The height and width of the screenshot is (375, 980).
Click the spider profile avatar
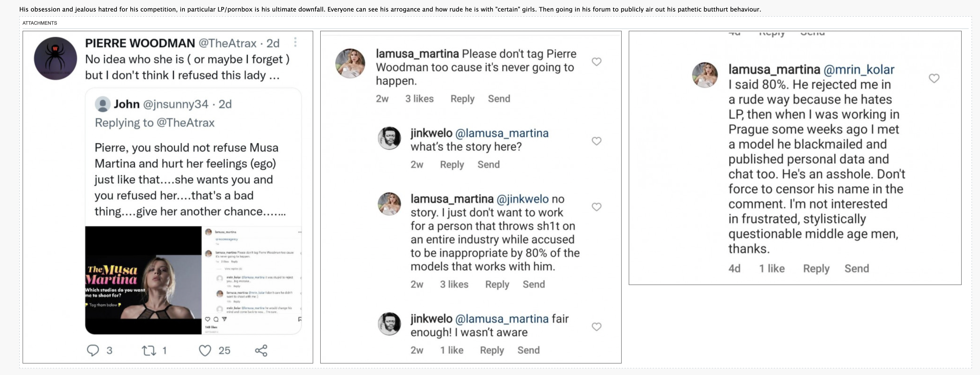[55, 58]
